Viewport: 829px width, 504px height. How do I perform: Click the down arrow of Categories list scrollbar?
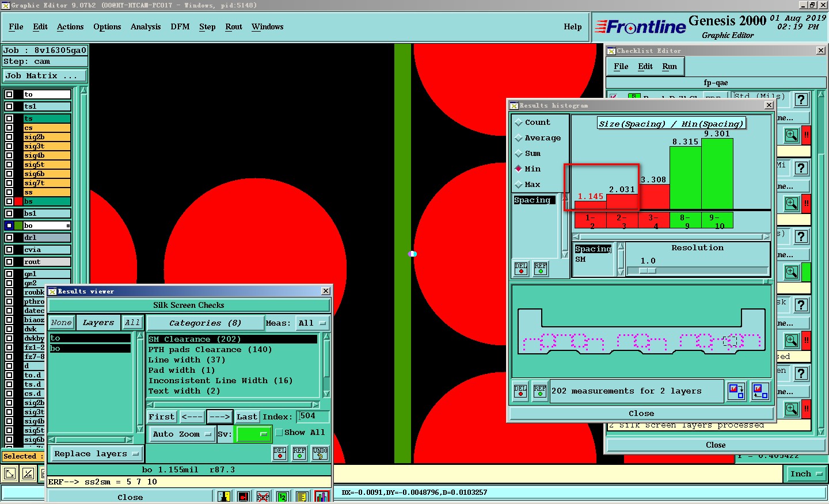pyautogui.click(x=326, y=394)
